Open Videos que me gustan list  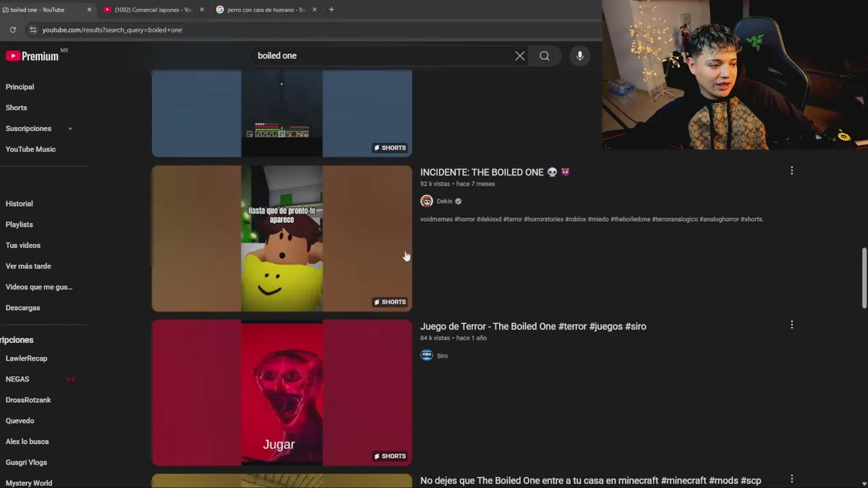click(39, 287)
